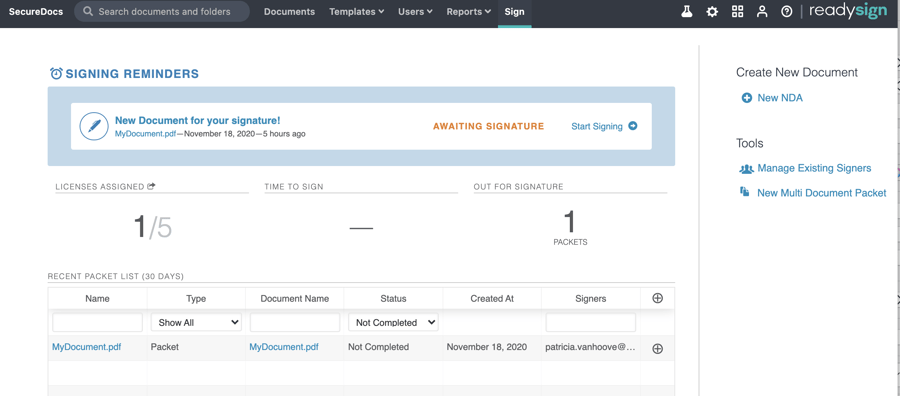Image resolution: width=900 pixels, height=396 pixels.
Task: Expand the Templates menu
Action: click(x=356, y=11)
